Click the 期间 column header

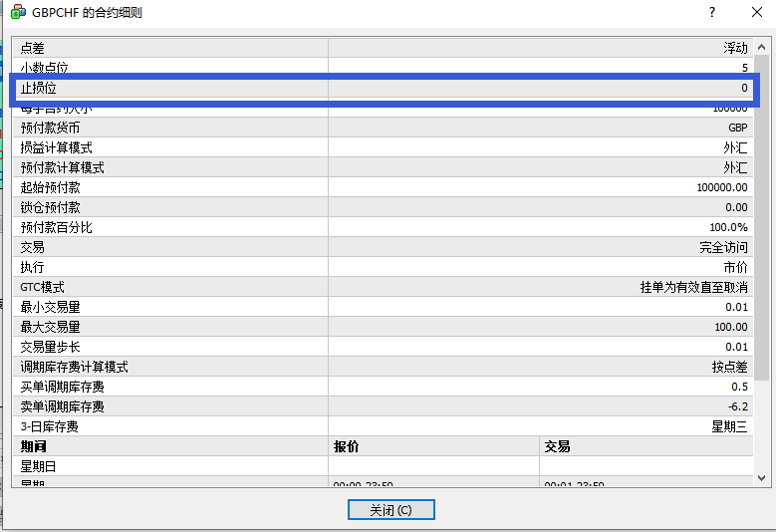point(171,446)
